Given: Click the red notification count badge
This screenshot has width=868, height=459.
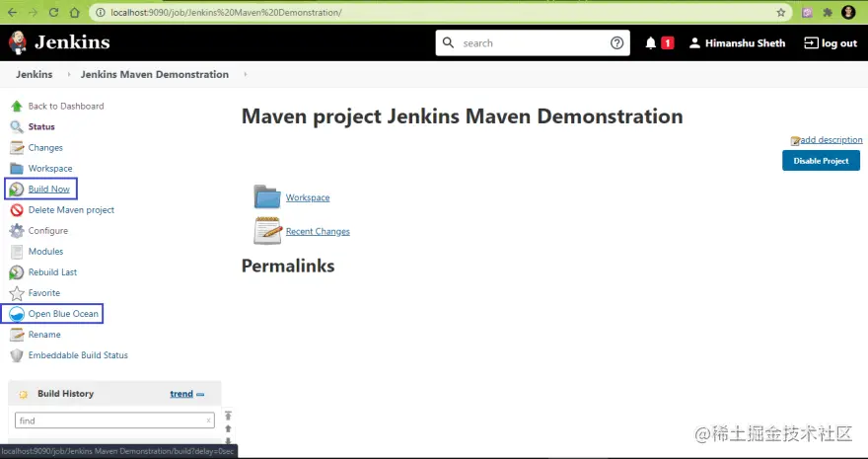Looking at the screenshot, I should point(668,43).
